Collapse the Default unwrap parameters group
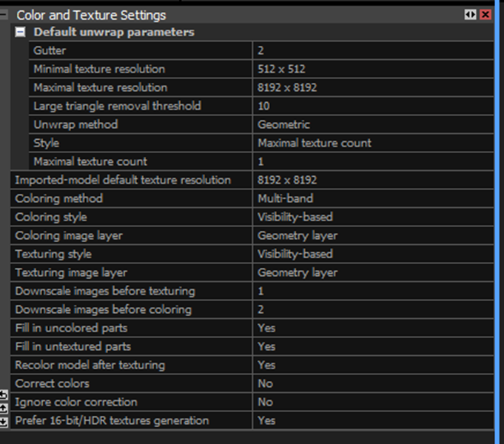Viewport: 504px width, 444px height. point(21,32)
